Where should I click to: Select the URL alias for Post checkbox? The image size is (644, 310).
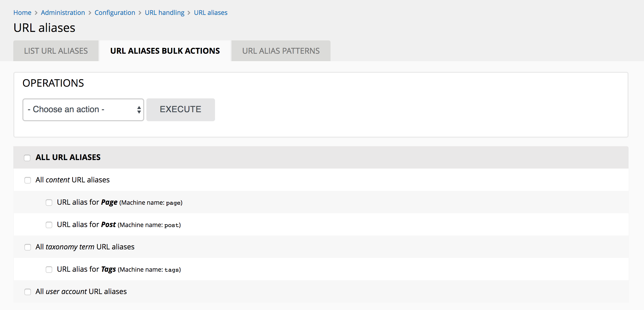click(49, 225)
